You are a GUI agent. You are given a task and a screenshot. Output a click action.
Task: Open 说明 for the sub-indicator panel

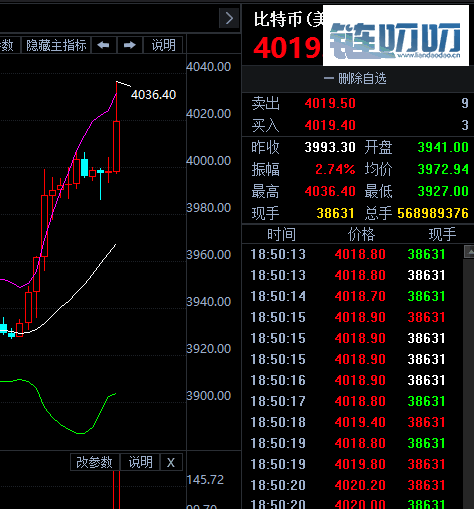140,462
